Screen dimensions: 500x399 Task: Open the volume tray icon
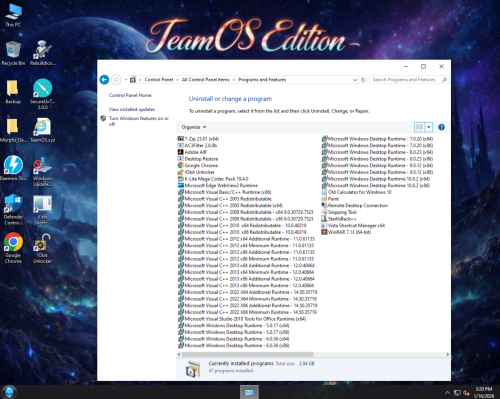(466, 393)
